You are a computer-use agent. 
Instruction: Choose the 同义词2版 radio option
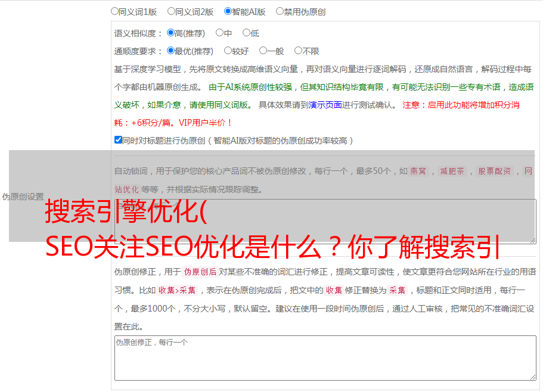(x=172, y=11)
